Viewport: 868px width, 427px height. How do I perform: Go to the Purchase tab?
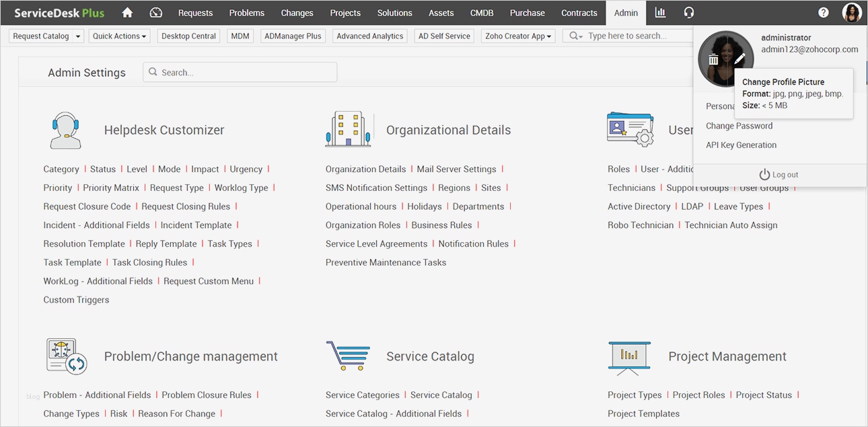[x=528, y=13]
